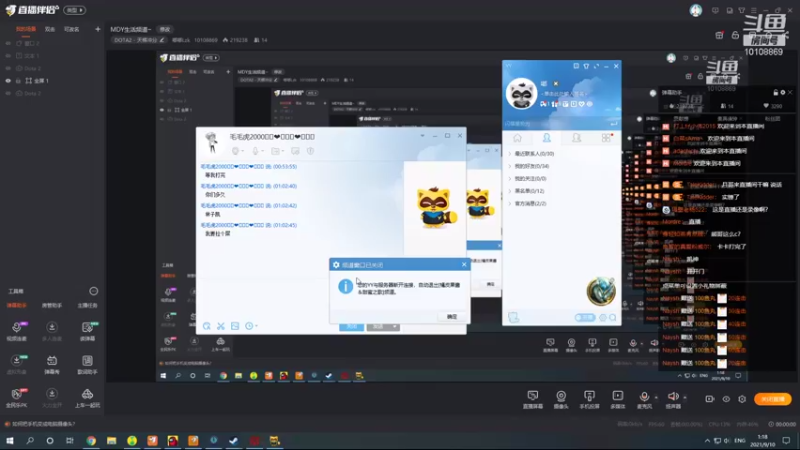Edit the DOTA2 category with the pencil icon

coord(162,40)
